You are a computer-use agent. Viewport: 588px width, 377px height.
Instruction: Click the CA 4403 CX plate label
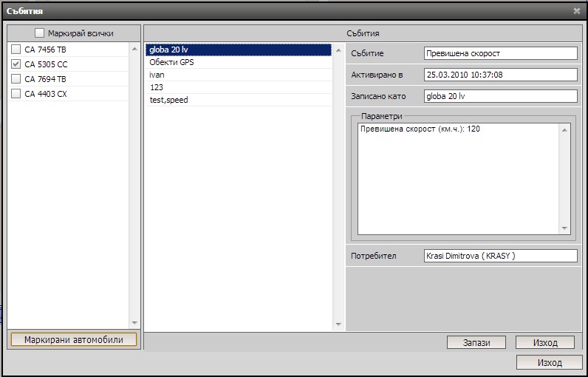[46, 94]
